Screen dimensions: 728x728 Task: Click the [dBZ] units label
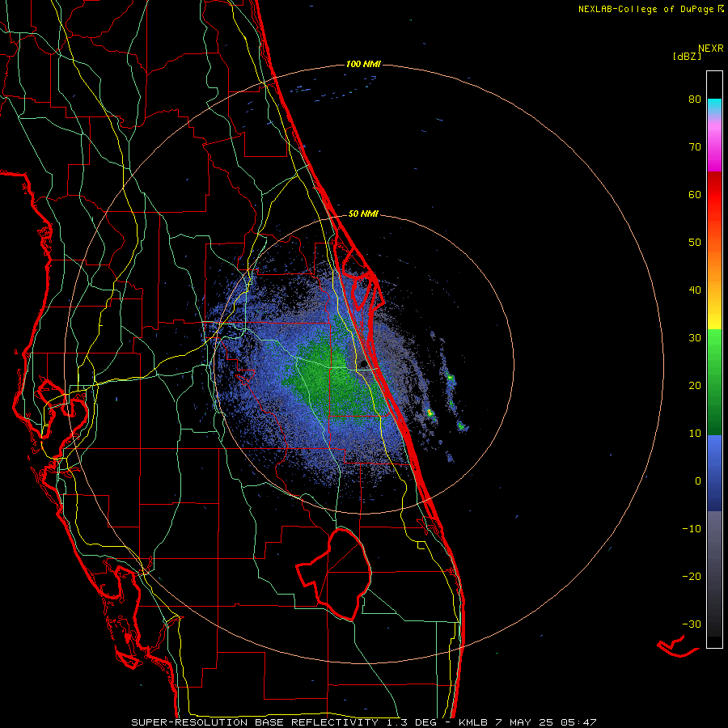tap(687, 56)
